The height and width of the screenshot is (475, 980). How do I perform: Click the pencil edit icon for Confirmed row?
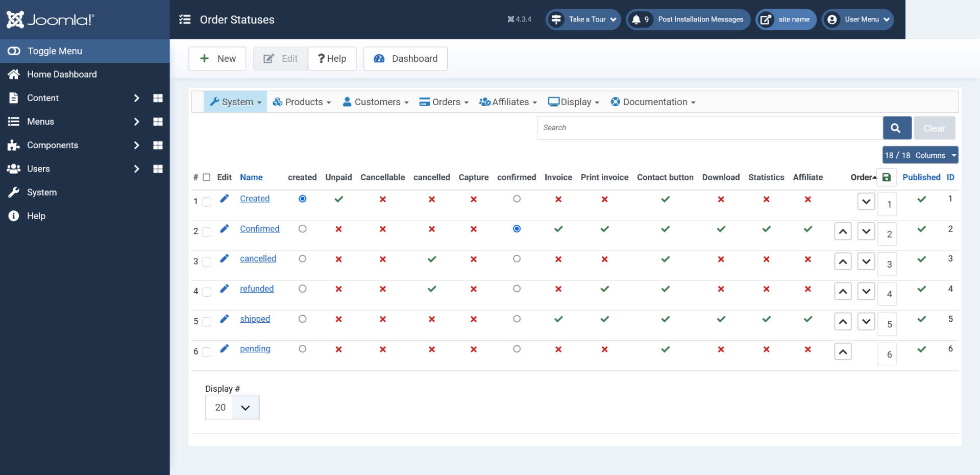pyautogui.click(x=224, y=228)
